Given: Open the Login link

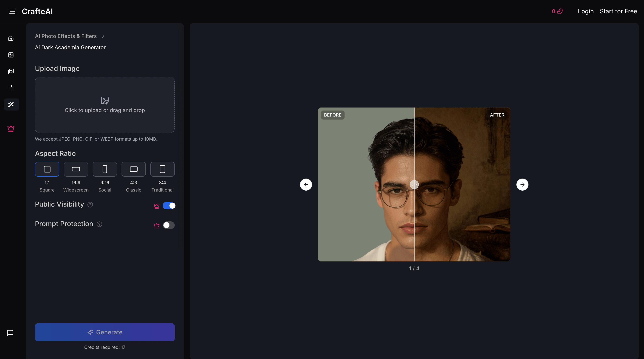Looking at the screenshot, I should 586,11.
